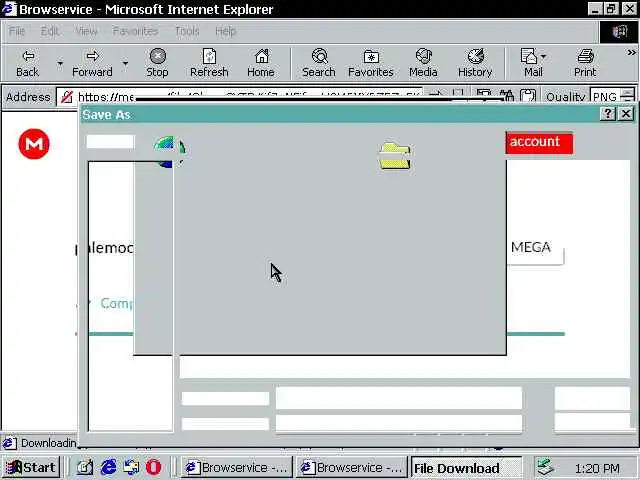Viewport: 640px width, 480px height.
Task: Open the Forward history dropdown arrow
Action: (125, 63)
